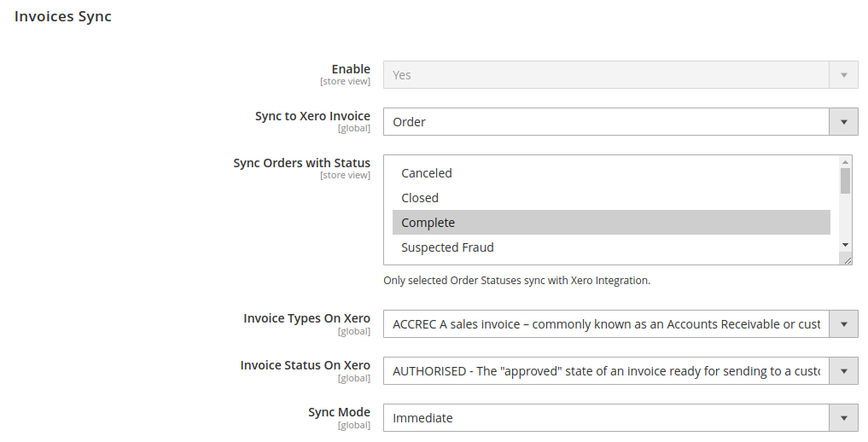Expand the Invoice Status On Xero arrow
The image size is (868, 442).
(x=843, y=371)
